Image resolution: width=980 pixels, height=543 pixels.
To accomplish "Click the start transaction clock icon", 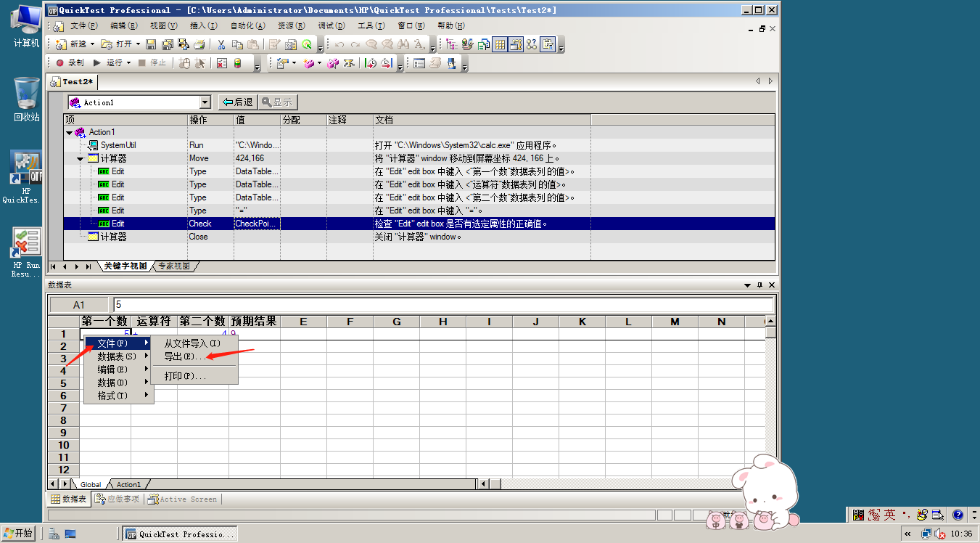I will click(371, 63).
